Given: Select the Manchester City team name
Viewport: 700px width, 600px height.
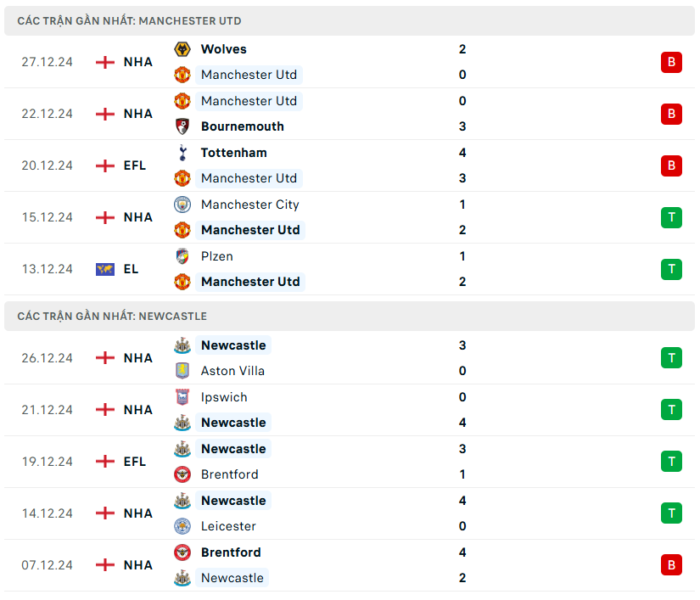Looking at the screenshot, I should [249, 205].
